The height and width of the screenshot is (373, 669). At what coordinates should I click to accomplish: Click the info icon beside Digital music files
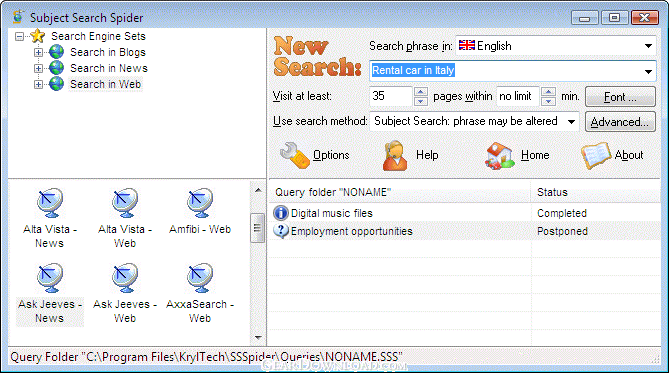(281, 213)
